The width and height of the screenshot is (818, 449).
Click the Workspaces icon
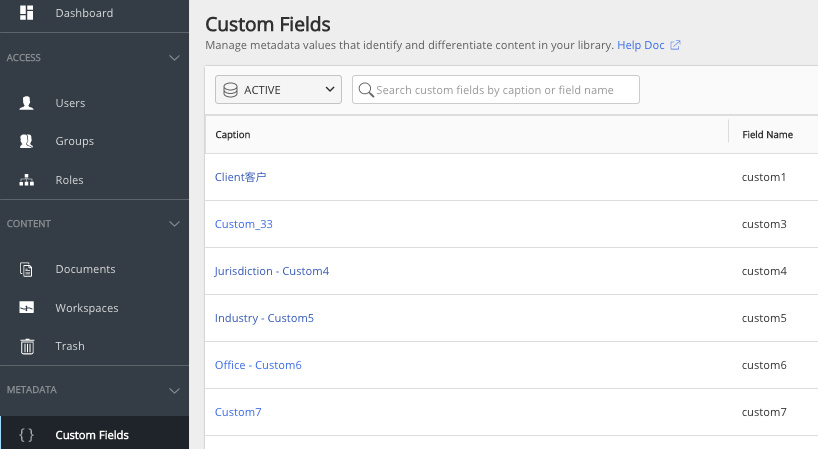[27, 308]
